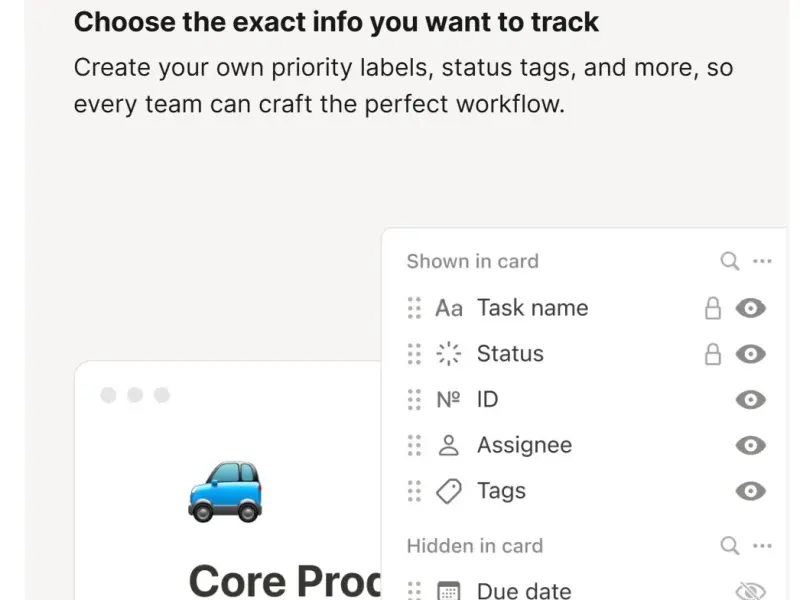This screenshot has height=600, width=800.
Task: Open the more options menu for Hidden in card
Action: tap(762, 546)
